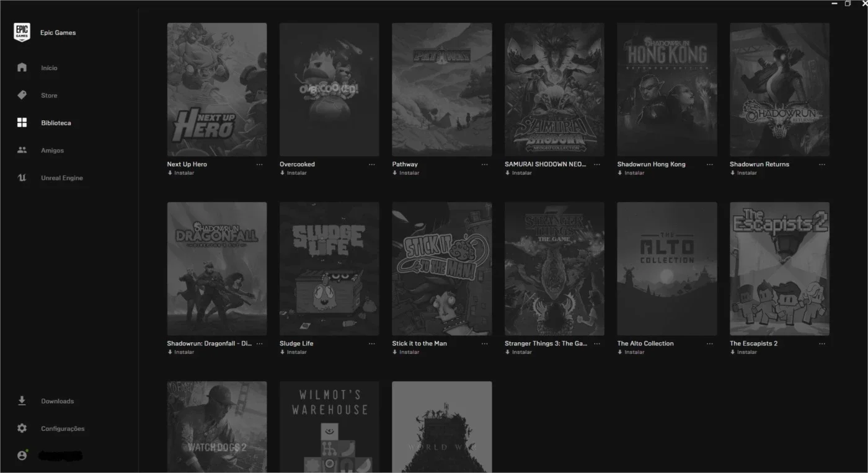Go to Store in sidebar

(49, 95)
